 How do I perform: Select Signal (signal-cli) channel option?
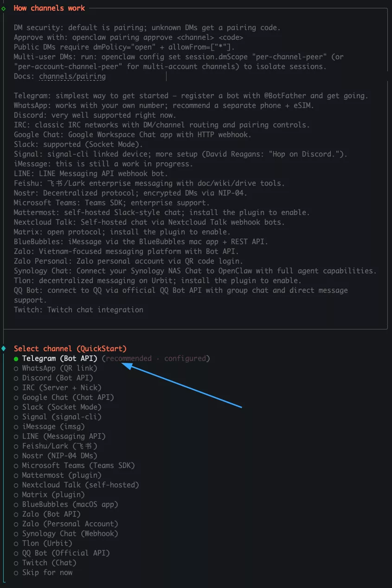click(x=62, y=417)
